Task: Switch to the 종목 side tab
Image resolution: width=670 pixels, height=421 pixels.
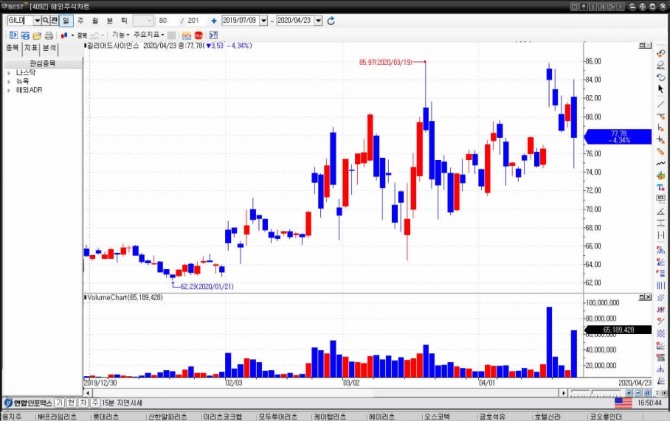Action: pyautogui.click(x=12, y=48)
